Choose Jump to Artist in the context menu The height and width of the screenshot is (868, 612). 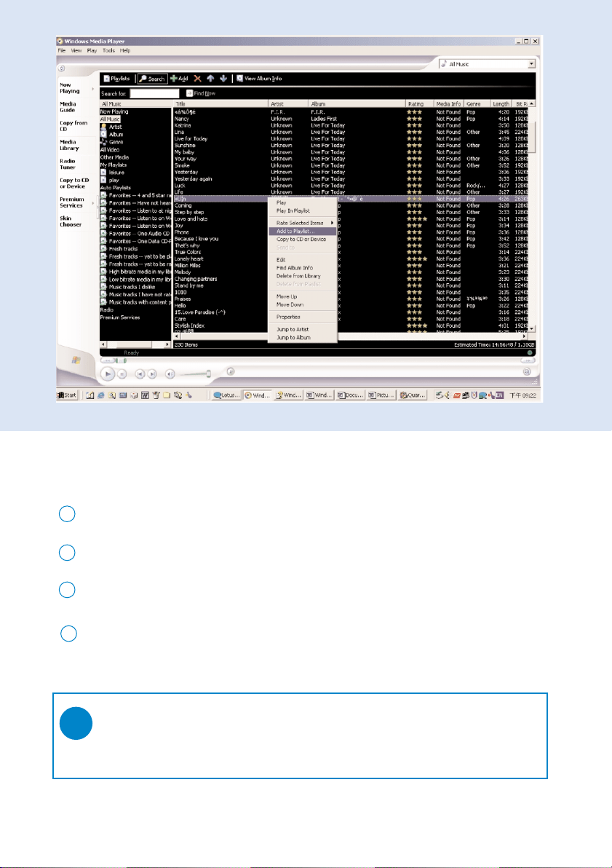303,329
